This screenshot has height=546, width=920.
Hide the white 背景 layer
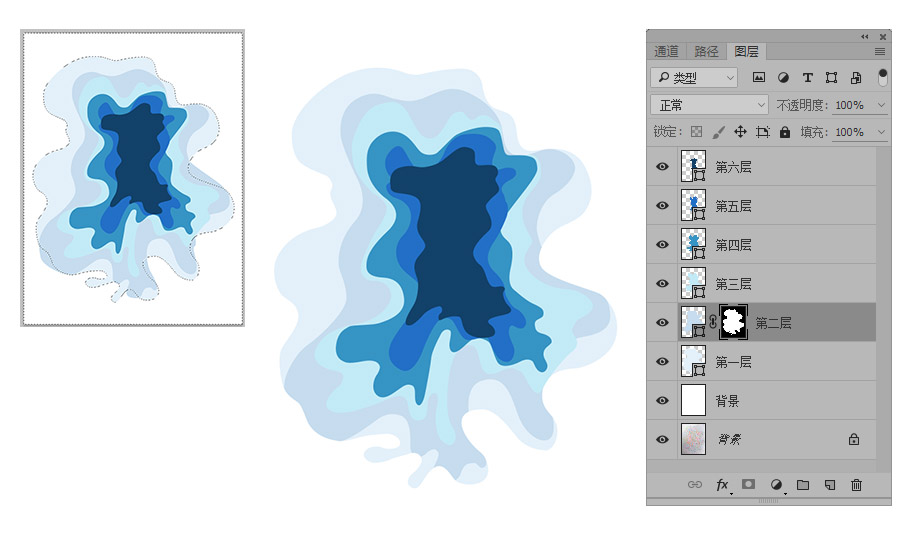coord(662,401)
